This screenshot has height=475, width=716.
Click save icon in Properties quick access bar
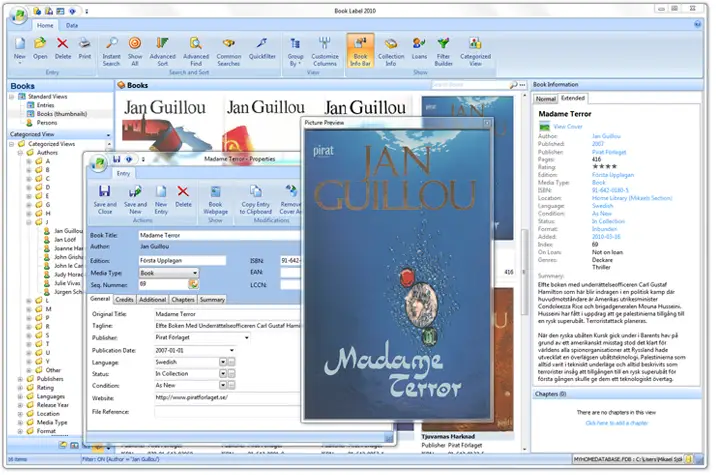[x=116, y=159]
